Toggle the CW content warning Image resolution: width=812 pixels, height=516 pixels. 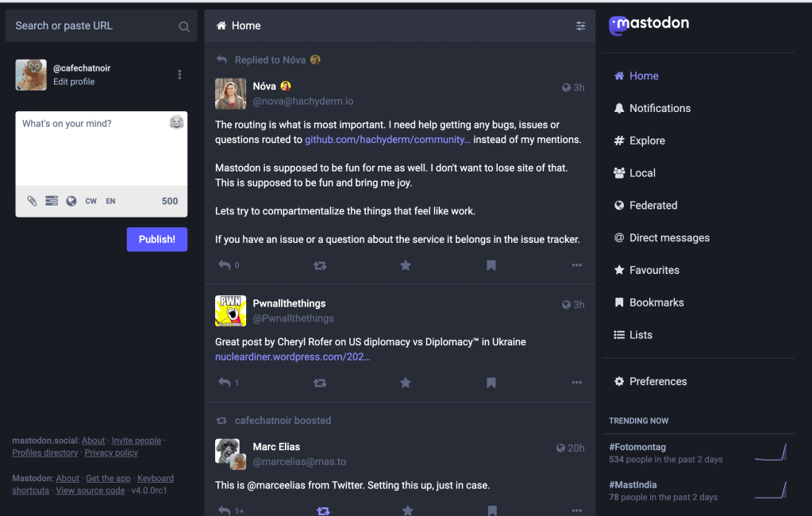[91, 201]
